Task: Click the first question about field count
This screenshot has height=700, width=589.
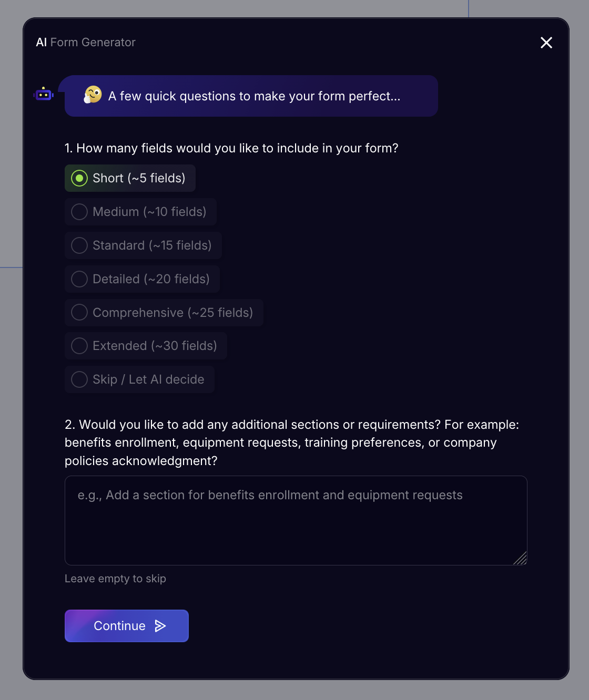Action: tap(231, 148)
